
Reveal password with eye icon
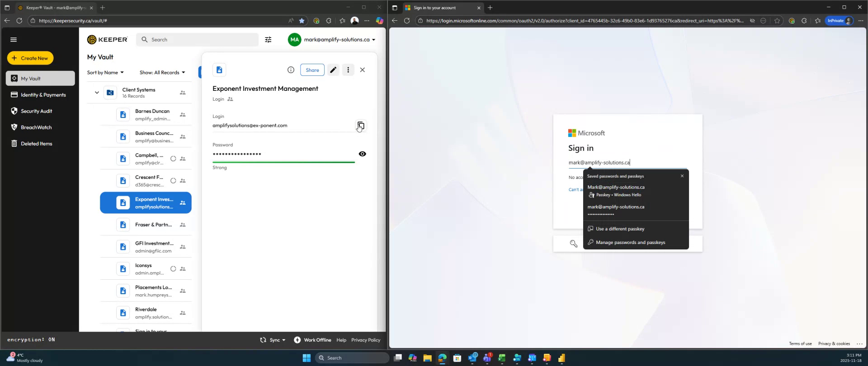(x=362, y=154)
